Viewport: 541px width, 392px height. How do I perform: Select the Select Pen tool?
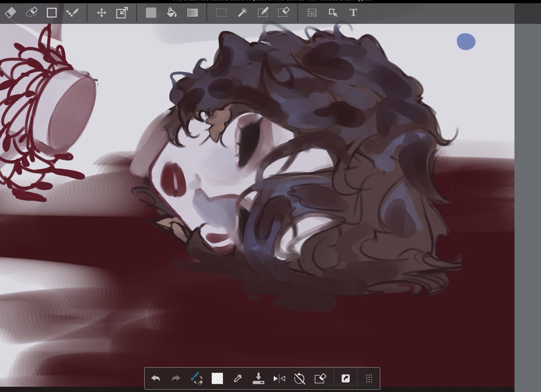click(263, 13)
